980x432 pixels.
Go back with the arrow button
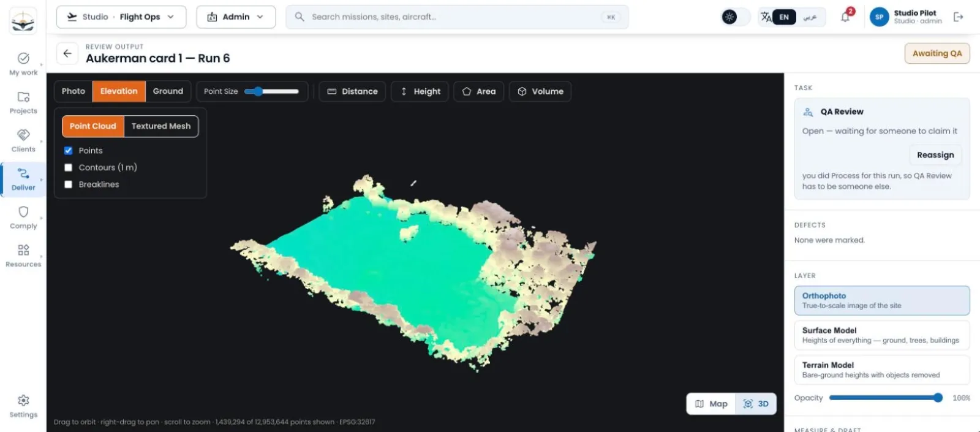67,53
